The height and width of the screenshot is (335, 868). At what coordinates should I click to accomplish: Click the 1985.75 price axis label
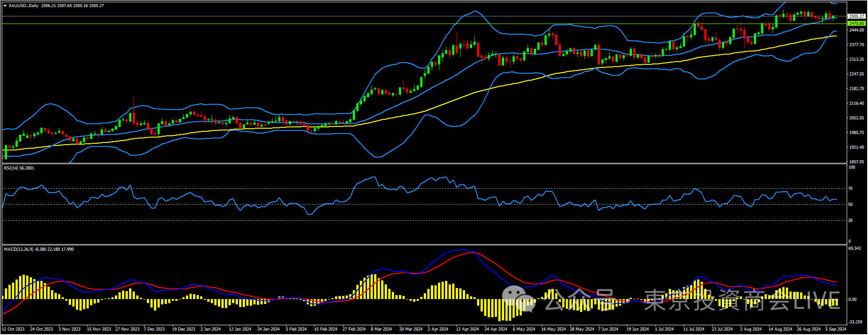click(x=856, y=133)
